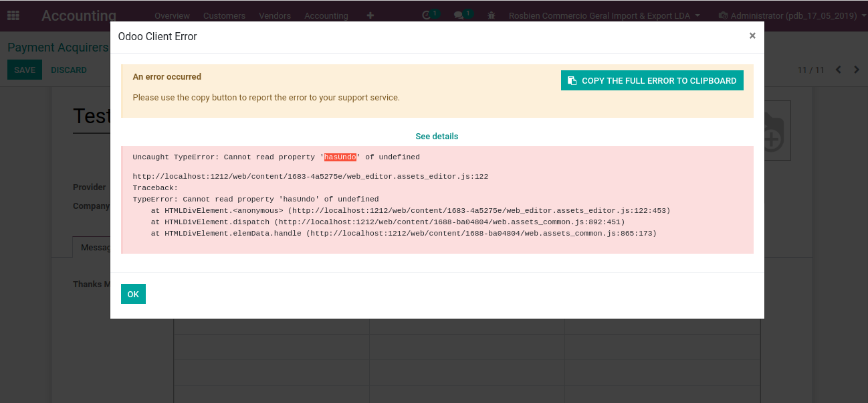Open the Payment Acquirers breadcrumb link
Screen dimensions: 868x403
(58, 47)
